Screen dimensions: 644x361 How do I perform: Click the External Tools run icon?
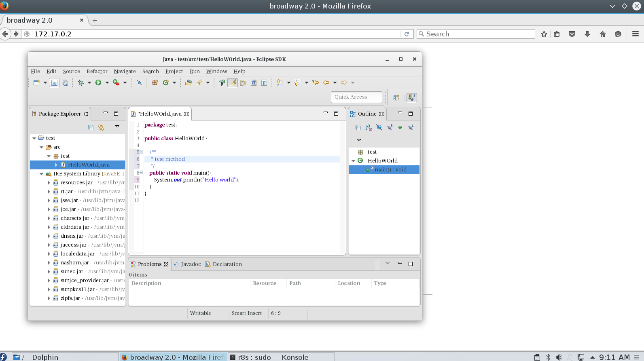click(x=116, y=82)
